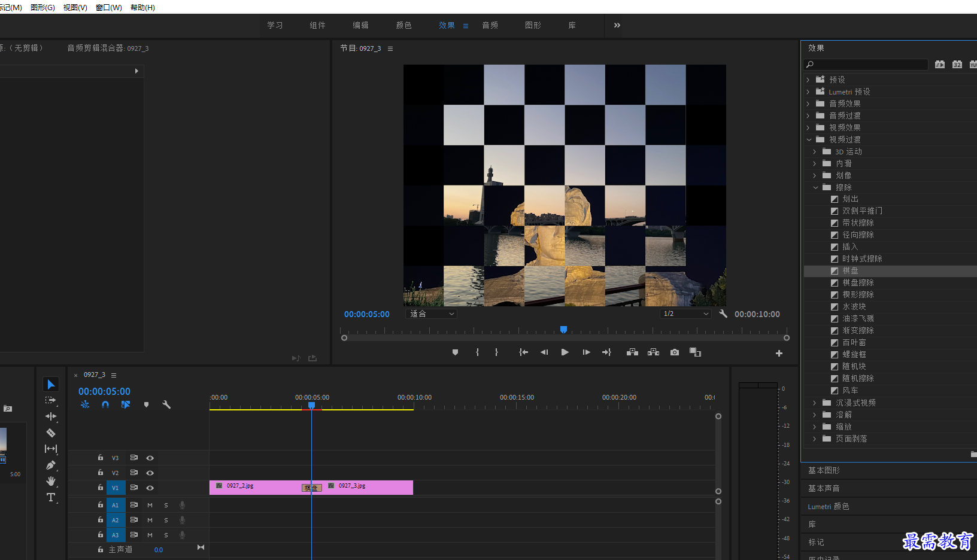Collapse the 视频过渡 folder

(808, 139)
